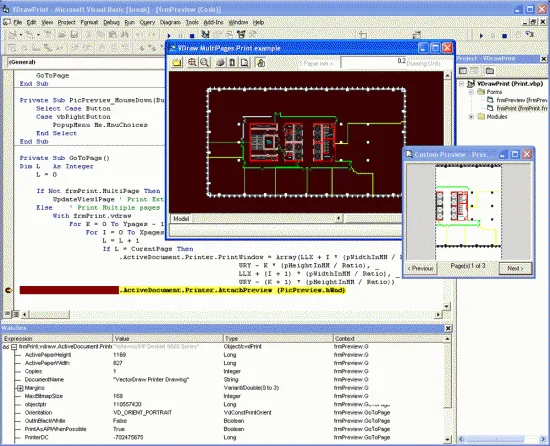Click the Toggle Folders icon in Project panel
The width and height of the screenshot is (550, 446).
(x=490, y=70)
